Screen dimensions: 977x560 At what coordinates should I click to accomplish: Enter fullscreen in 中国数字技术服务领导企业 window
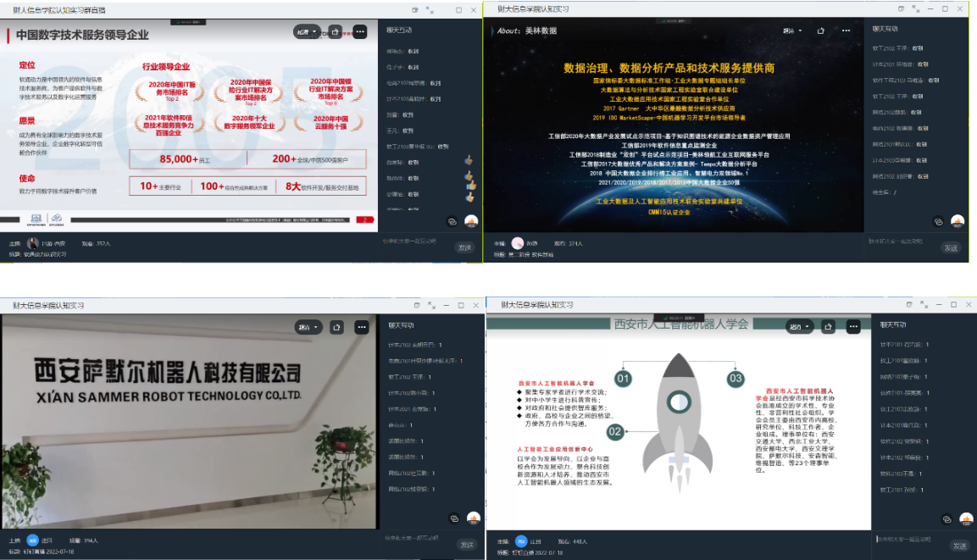tap(430, 10)
